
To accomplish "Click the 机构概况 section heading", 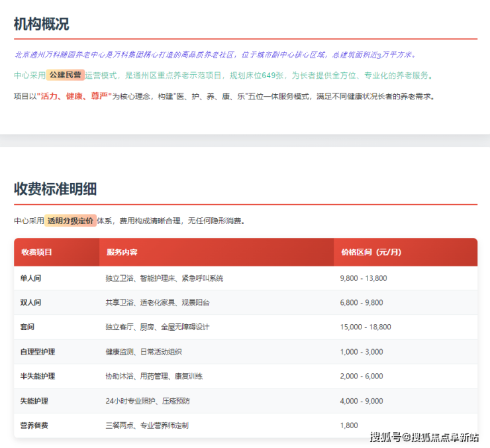I will (41, 25).
